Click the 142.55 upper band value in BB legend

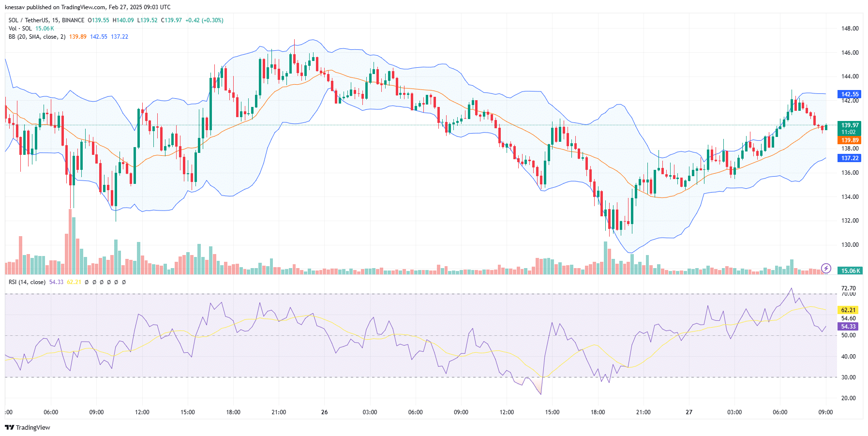click(x=99, y=37)
